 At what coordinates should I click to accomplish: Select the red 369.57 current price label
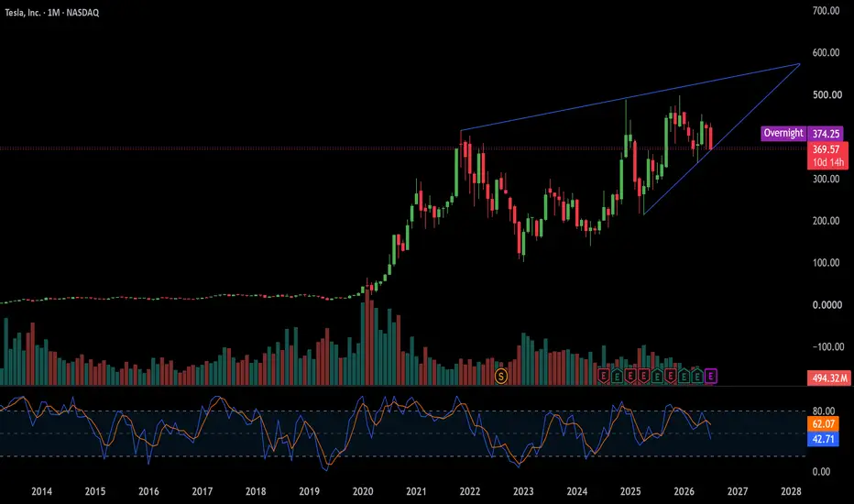coord(827,149)
